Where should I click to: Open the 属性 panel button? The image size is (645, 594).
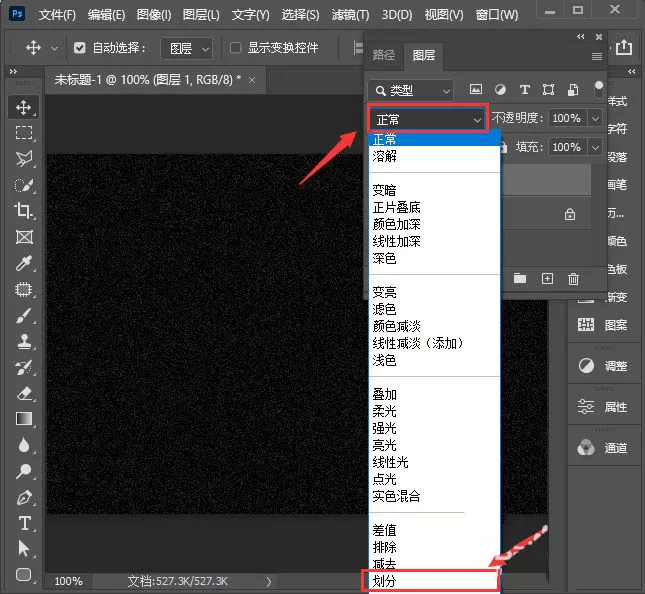(603, 407)
